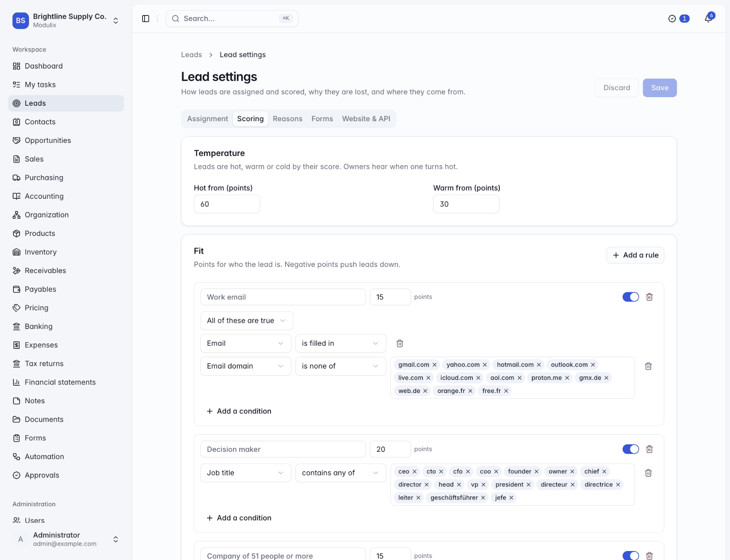Focus the search box
Image resolution: width=730 pixels, height=560 pixels.
coord(232,18)
